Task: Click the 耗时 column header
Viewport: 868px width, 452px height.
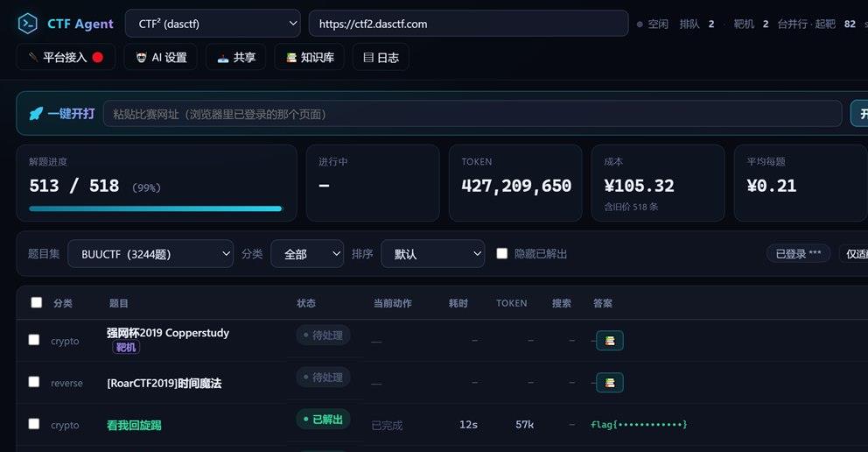Action: 458,303
